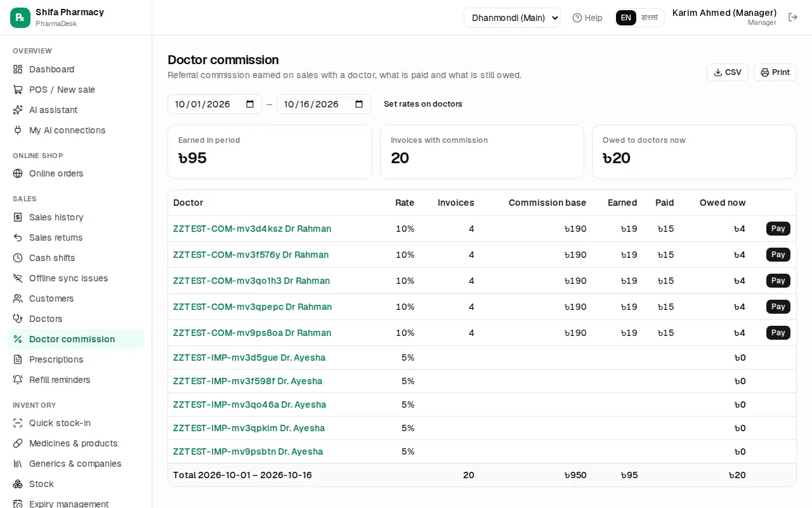Image resolution: width=812 pixels, height=508 pixels.
Task: Click the end date field 10/16/2026
Action: click(x=324, y=104)
